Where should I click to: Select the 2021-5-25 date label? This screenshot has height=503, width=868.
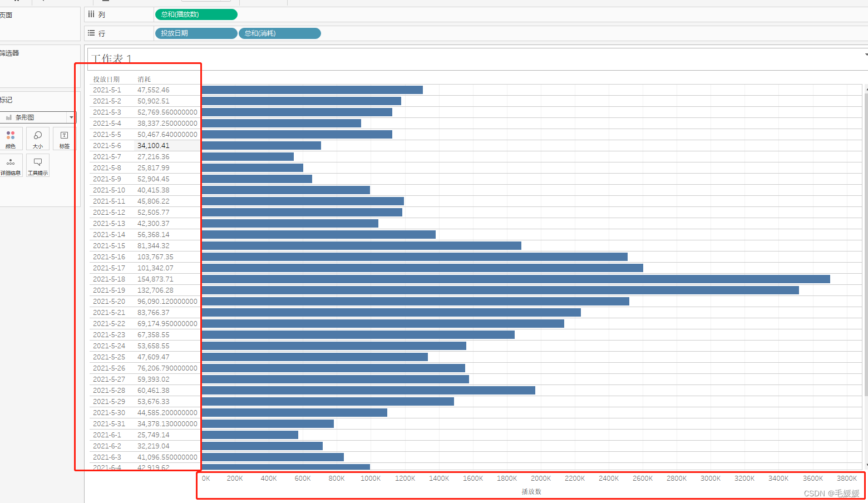(x=109, y=357)
